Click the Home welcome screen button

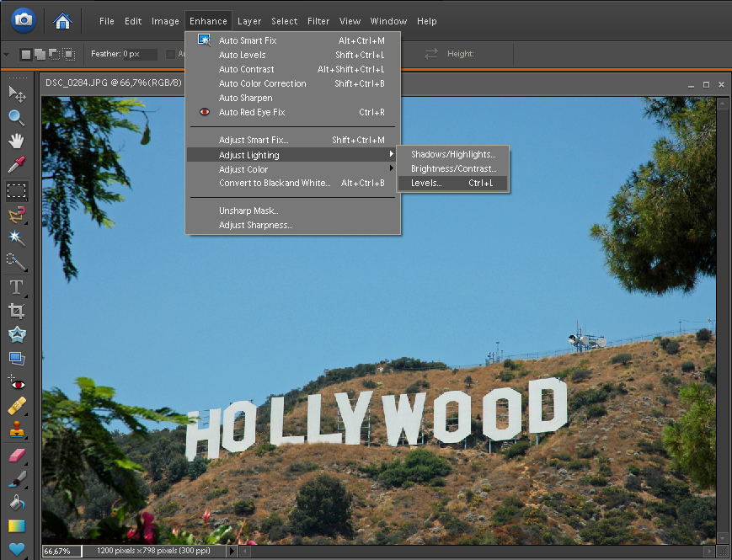[61, 20]
